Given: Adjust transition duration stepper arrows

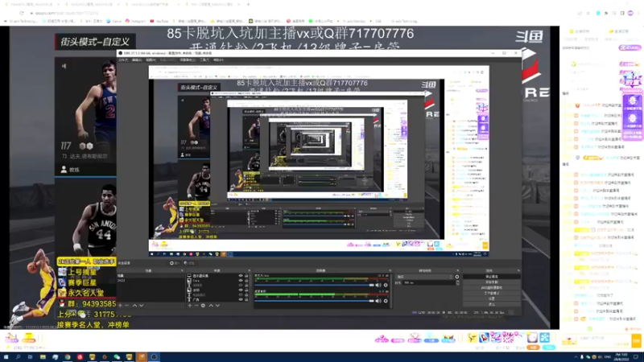Looking at the screenshot, I should click(457, 283).
